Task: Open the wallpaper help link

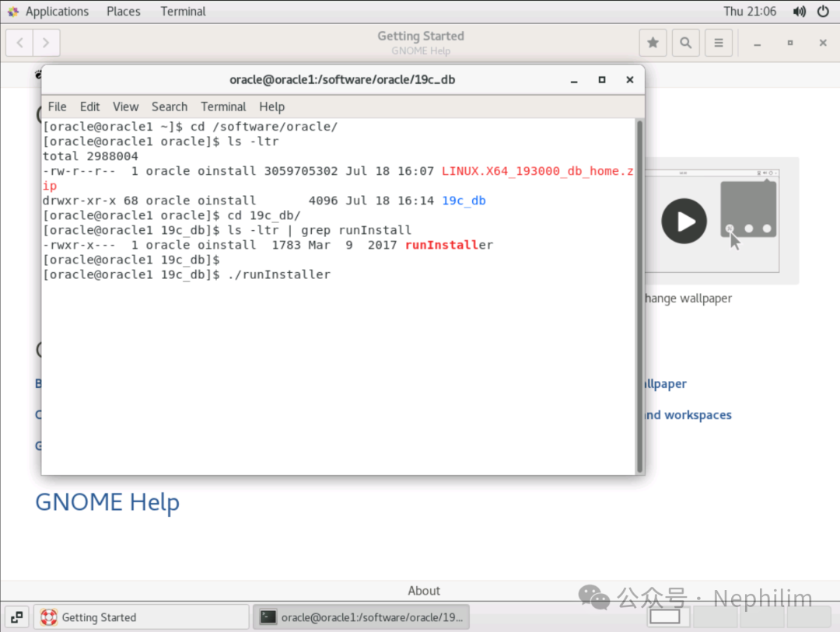Action: 665,383
